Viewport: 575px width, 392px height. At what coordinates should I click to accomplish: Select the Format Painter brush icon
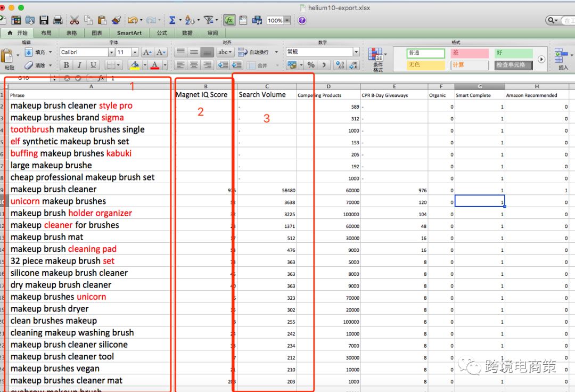coord(116,20)
